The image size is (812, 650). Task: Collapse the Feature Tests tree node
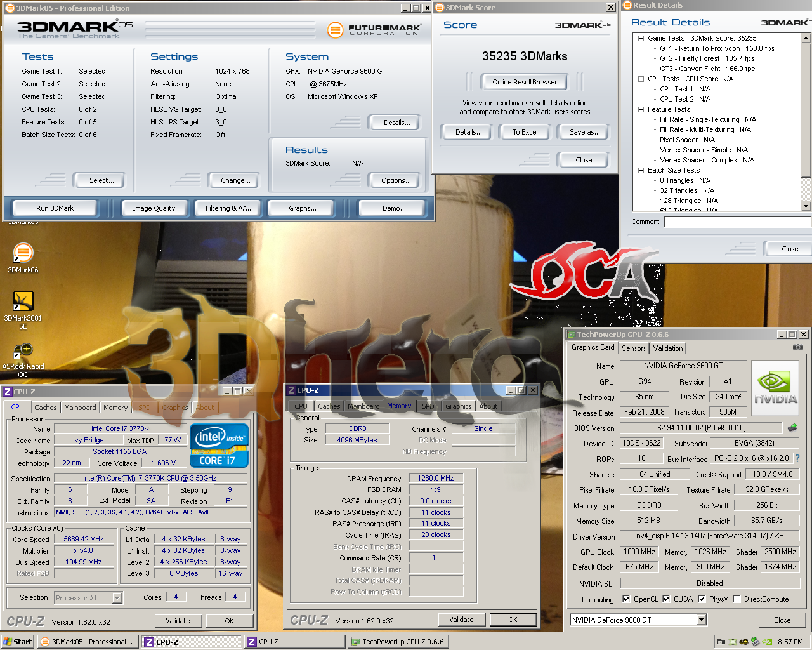(x=641, y=109)
